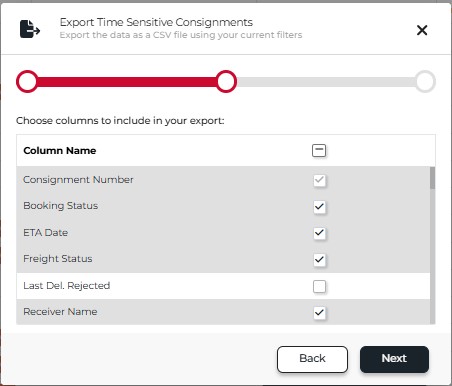
Task: Uncheck the Receiver Name column checkbox
Action: pos(319,313)
